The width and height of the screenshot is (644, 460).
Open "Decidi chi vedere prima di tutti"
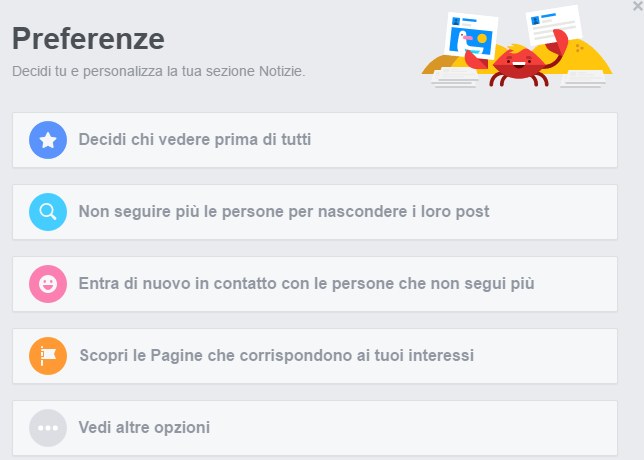coord(315,140)
